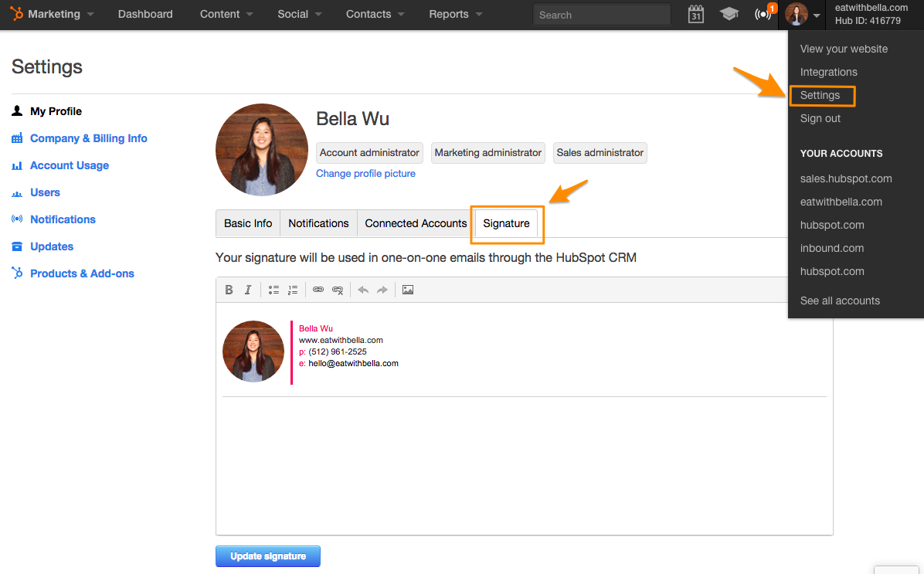The width and height of the screenshot is (924, 574).
Task: Open Products & Add-ons section
Action: coord(82,273)
